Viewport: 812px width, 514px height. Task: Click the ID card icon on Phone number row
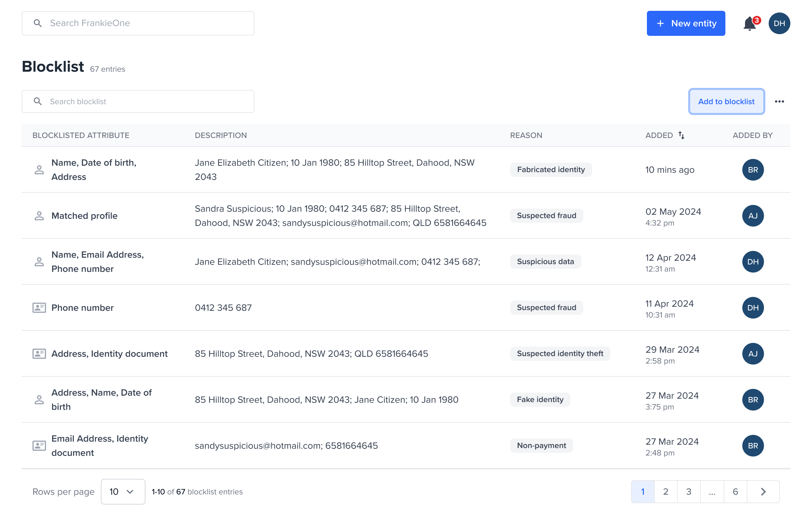tap(39, 307)
